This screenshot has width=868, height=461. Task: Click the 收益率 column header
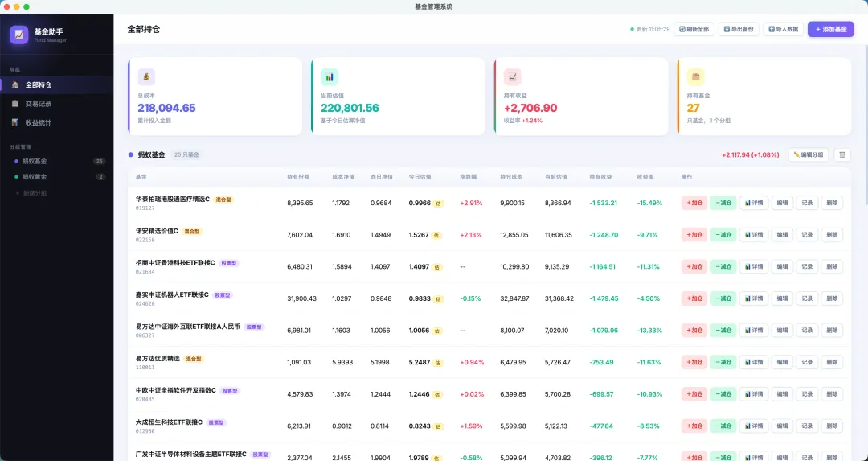[x=645, y=177]
